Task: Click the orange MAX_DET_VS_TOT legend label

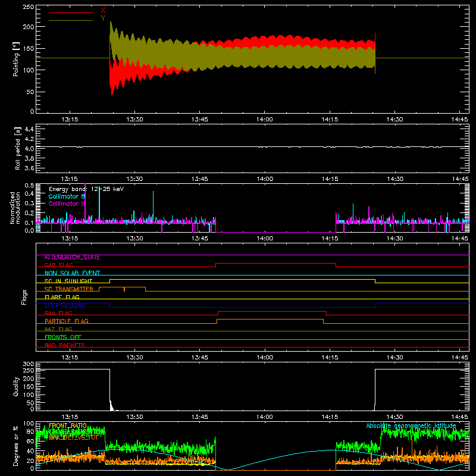Action: click(x=74, y=437)
